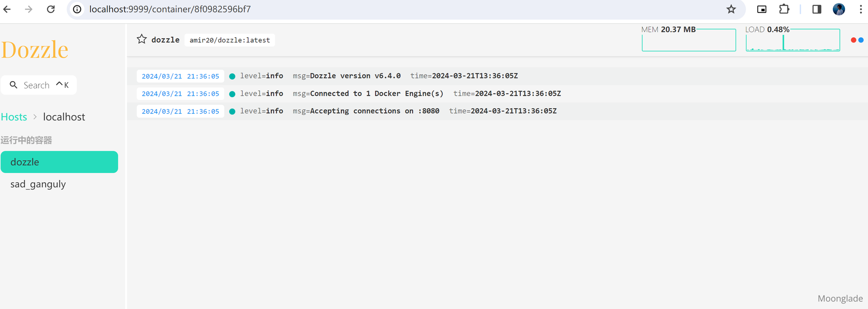The width and height of the screenshot is (868, 309).
Task: Bookmark this page with the star icon
Action: coord(731,9)
